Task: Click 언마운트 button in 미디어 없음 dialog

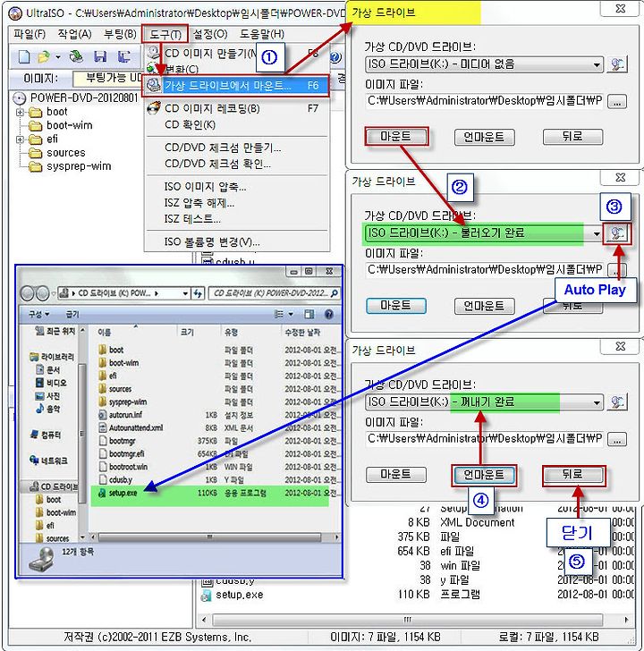Action: [x=484, y=137]
